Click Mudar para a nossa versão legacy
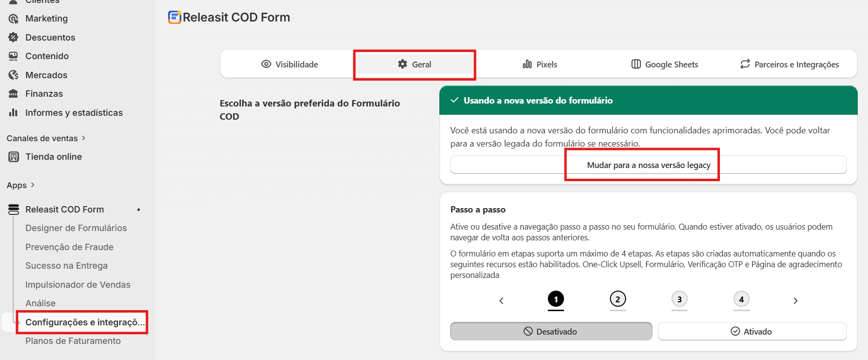This screenshot has width=868, height=360. [x=648, y=165]
